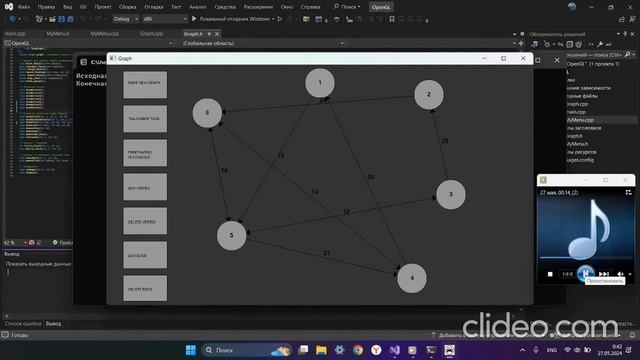Mute the media player volume
Screen dimensions: 640x360
click(x=620, y=274)
